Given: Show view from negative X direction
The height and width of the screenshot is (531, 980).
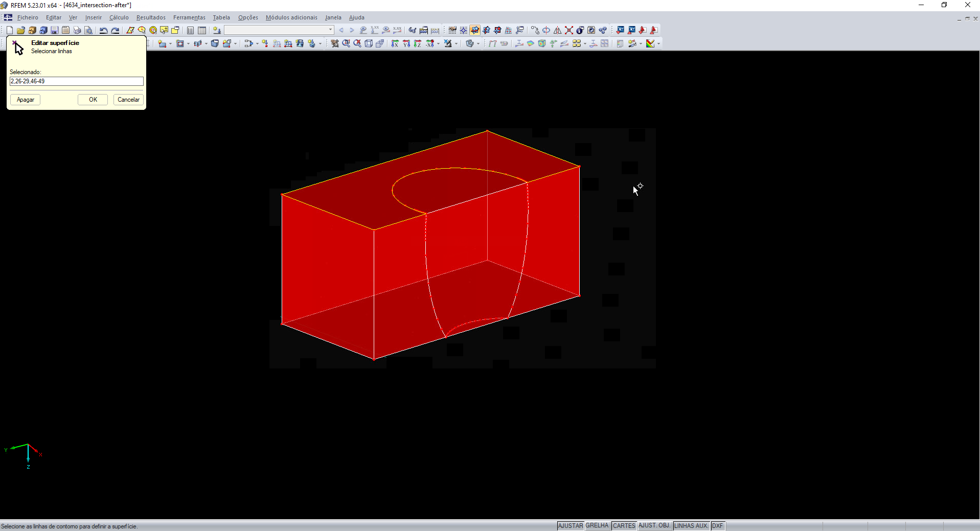Looking at the screenshot, I should (x=430, y=43).
